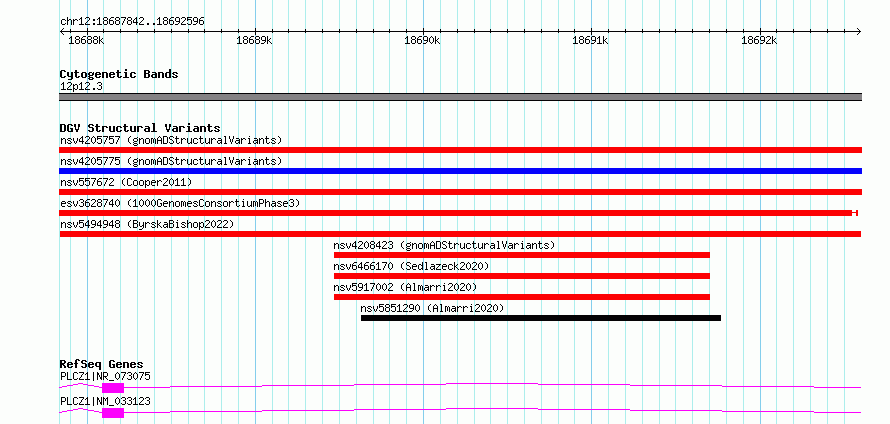Select the nsv6466170 Sedlazeck2020 bar
This screenshot has height=424, width=890.
tap(522, 276)
